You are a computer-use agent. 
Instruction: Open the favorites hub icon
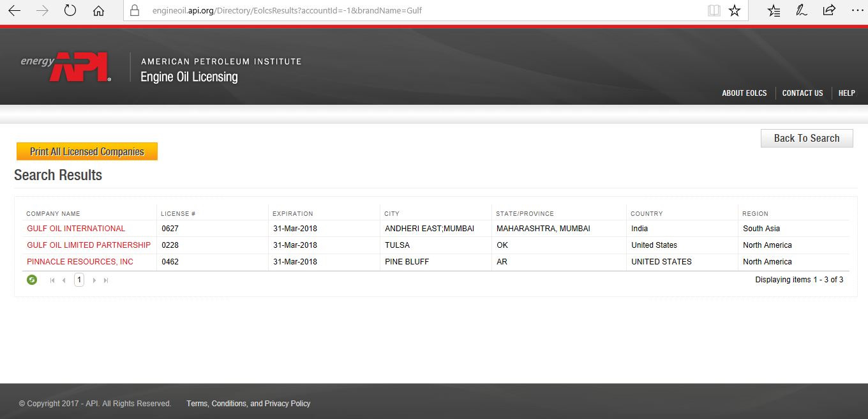[774, 10]
